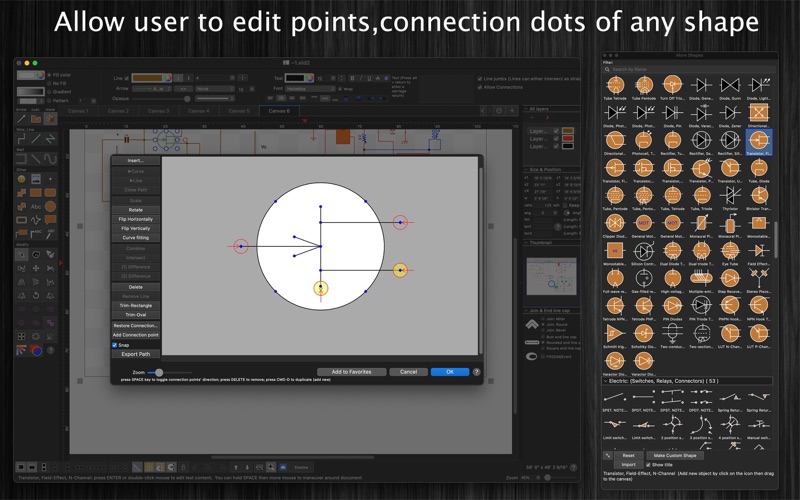Select the Tube, Diode shape

click(x=759, y=167)
